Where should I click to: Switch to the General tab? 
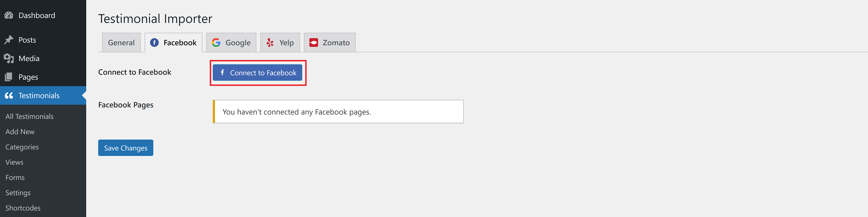(x=121, y=43)
